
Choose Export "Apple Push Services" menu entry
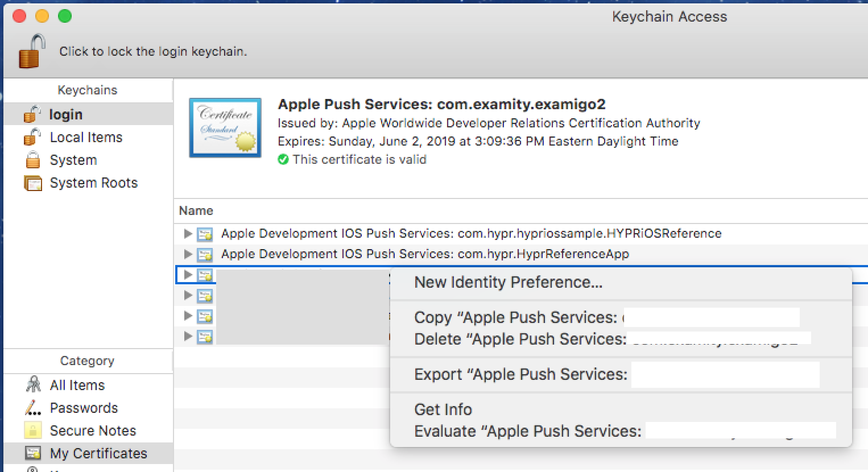(621, 374)
